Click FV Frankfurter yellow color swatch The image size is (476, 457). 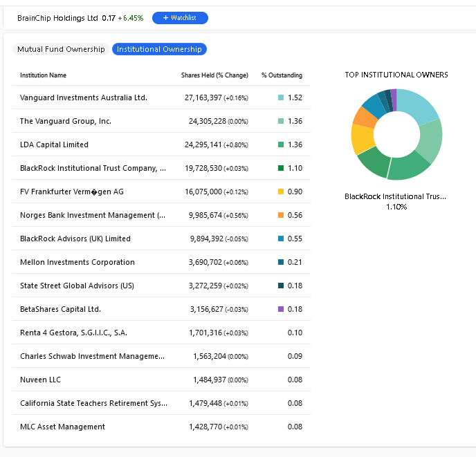point(281,192)
